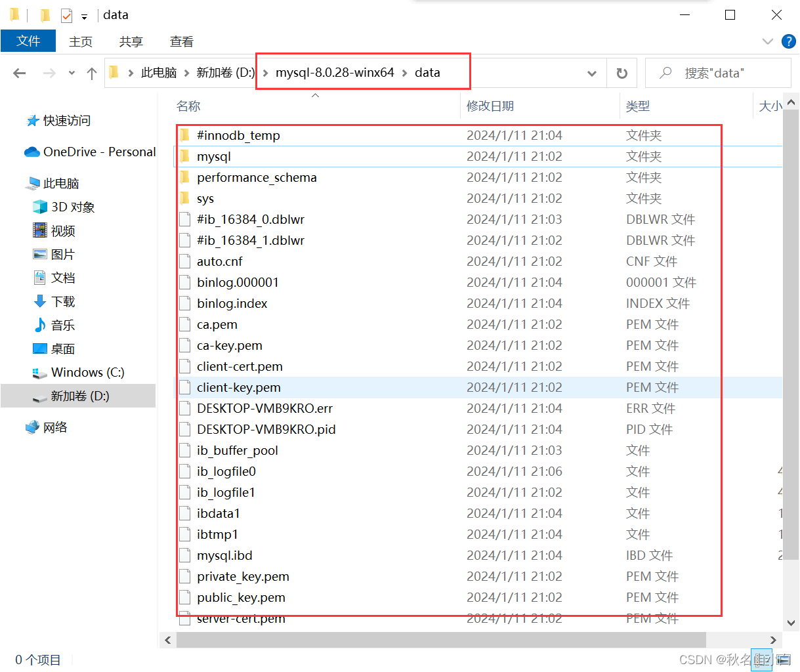
Task: Collapse the ribbon with the chevron
Action: pyautogui.click(x=767, y=41)
